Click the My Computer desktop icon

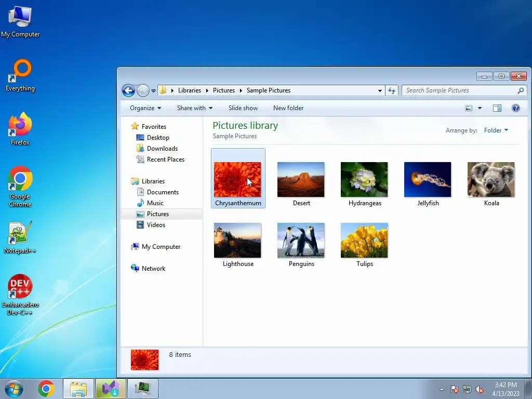pyautogui.click(x=20, y=21)
